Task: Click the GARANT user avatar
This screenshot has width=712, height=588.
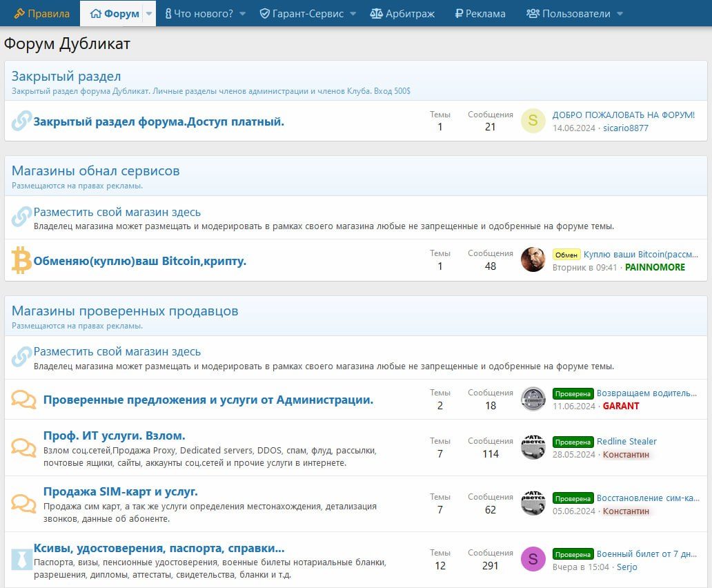Action: tap(533, 399)
